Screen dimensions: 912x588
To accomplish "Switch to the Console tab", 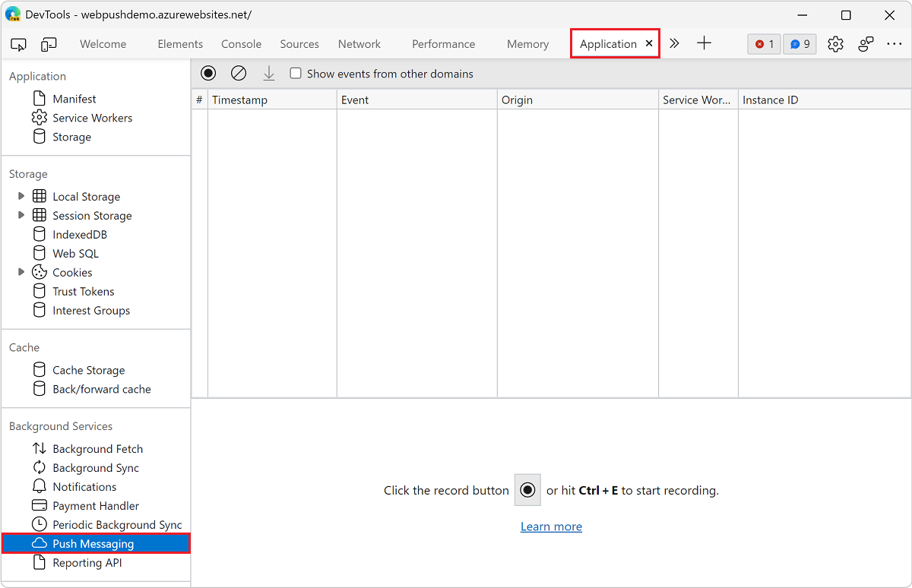I will coord(241,44).
